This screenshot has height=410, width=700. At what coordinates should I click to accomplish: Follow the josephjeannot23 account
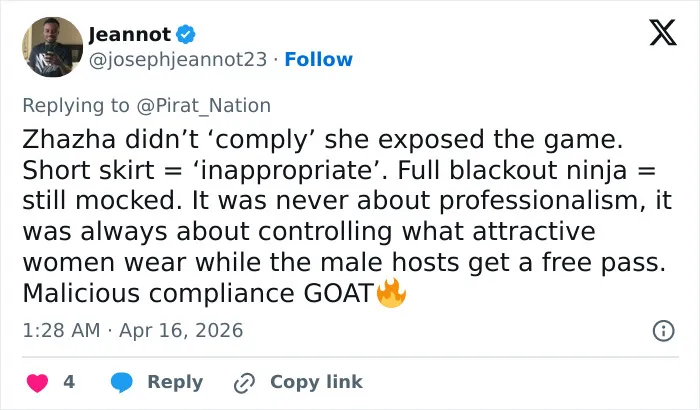pyautogui.click(x=318, y=59)
